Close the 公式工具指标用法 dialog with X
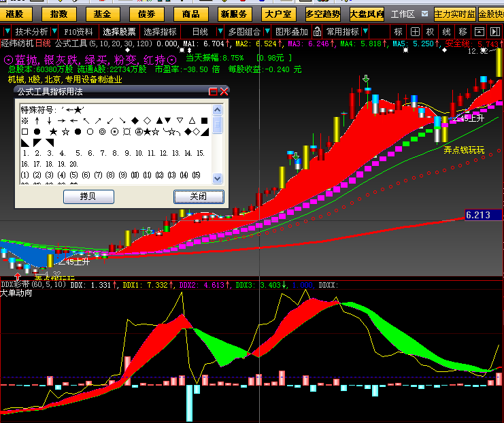 (x=224, y=92)
